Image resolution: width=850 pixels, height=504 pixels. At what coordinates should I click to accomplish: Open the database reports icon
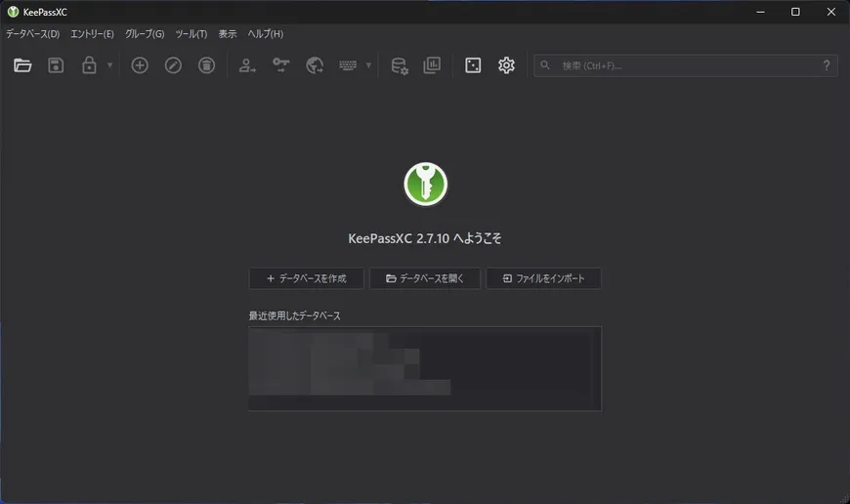coord(432,65)
